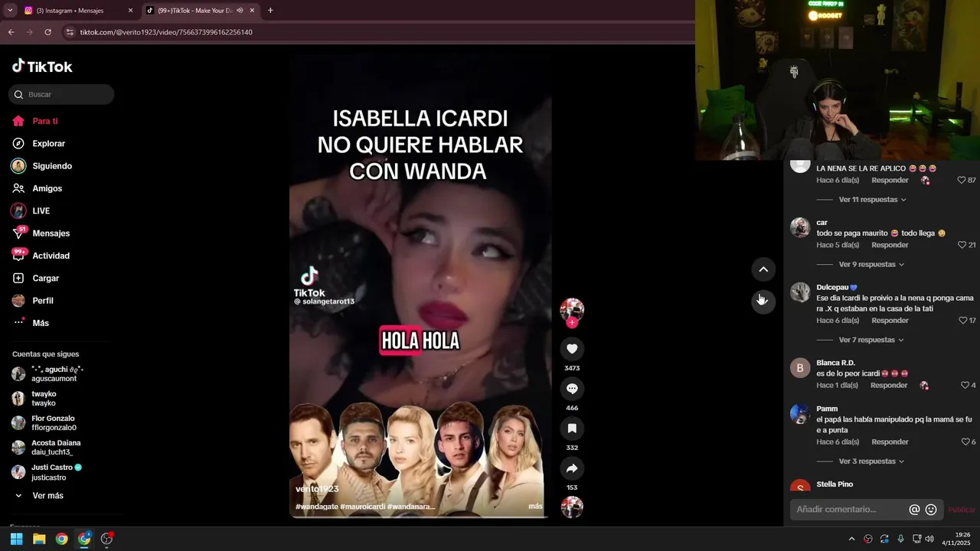This screenshot has width=980, height=551.
Task: Open Mensajes inbox
Action: (x=41, y=233)
